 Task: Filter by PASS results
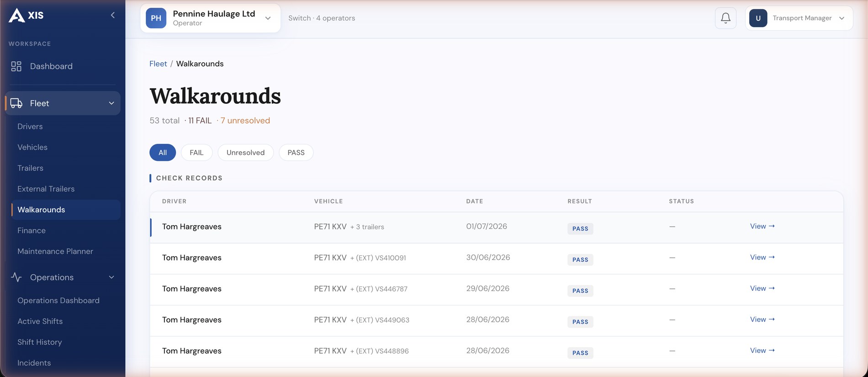click(x=296, y=153)
